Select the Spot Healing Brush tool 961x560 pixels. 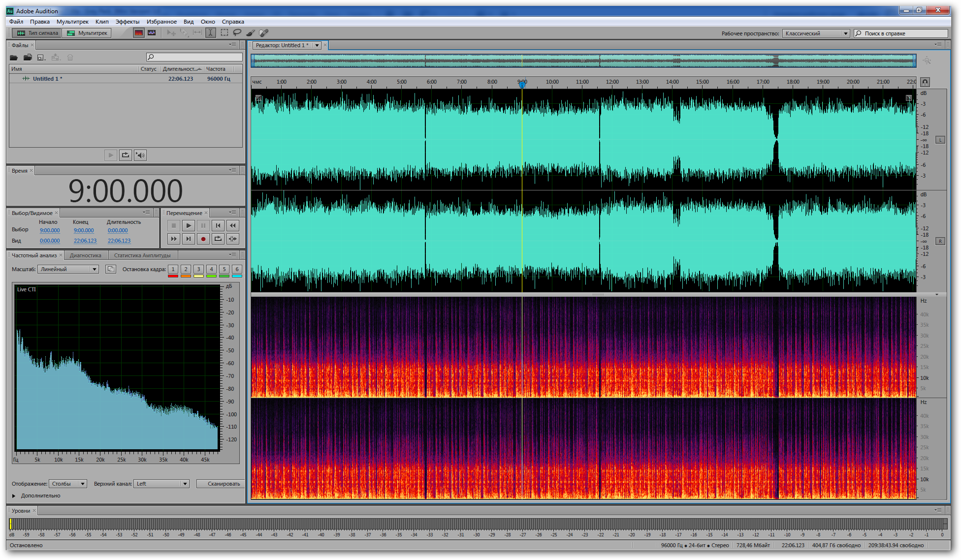pos(264,33)
